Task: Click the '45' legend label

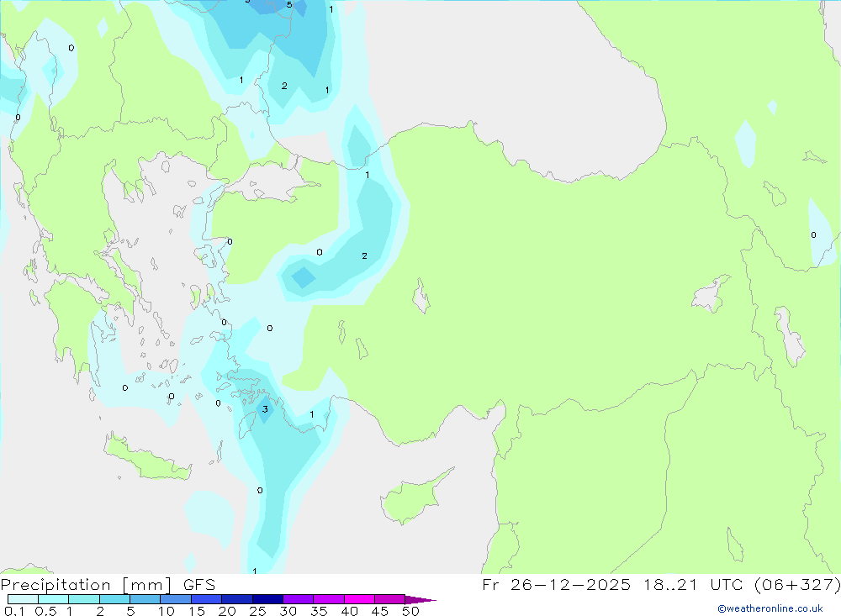Action: [x=380, y=611]
